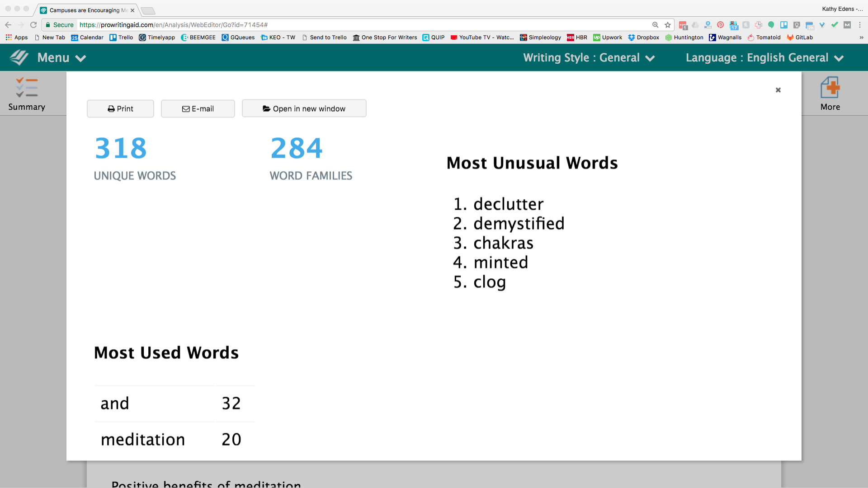This screenshot has width=868, height=488.
Task: Click the E-mail button
Action: coord(198,108)
